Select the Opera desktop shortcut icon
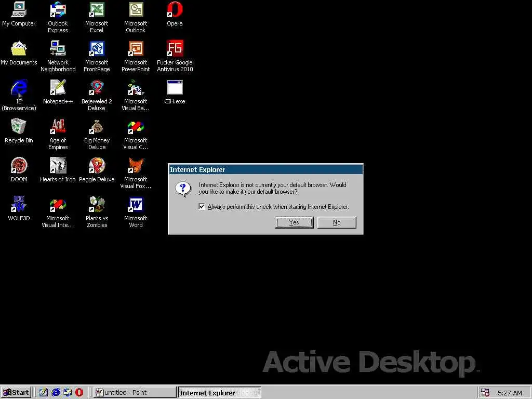The height and width of the screenshot is (399, 532). pos(175,9)
